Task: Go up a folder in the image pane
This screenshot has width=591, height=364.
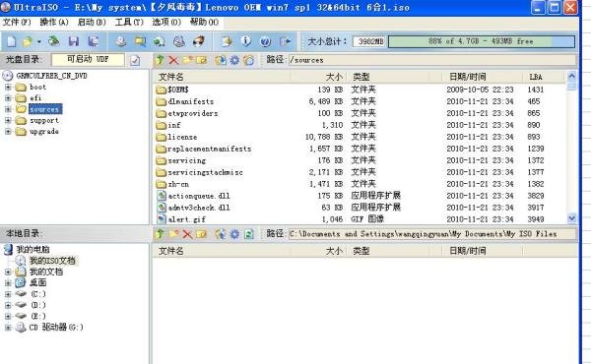Action: click(x=160, y=60)
